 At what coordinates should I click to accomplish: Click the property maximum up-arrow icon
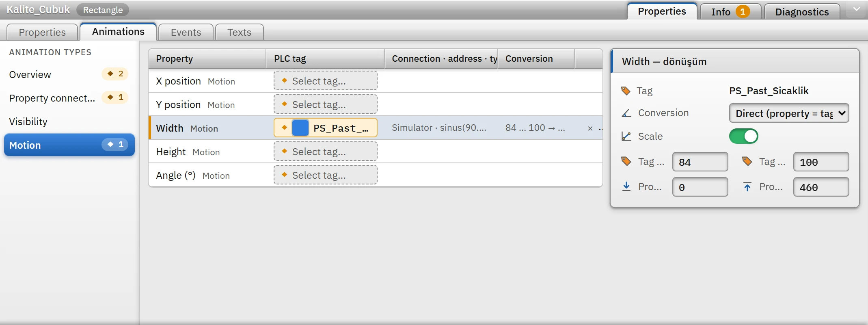[747, 187]
